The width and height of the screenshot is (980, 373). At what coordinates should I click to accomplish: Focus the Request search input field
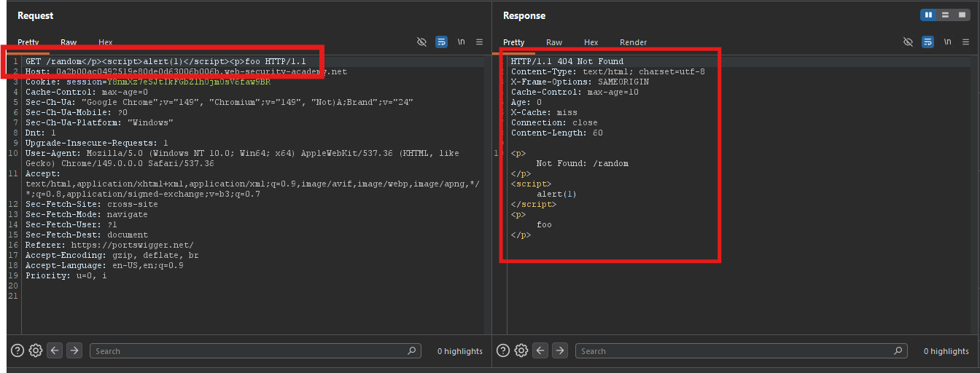255,350
